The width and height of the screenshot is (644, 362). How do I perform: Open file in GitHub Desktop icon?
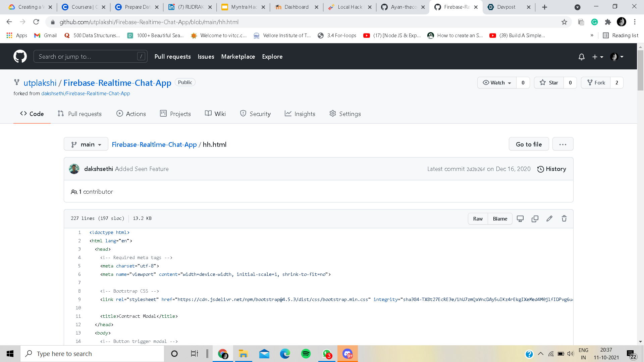click(520, 219)
